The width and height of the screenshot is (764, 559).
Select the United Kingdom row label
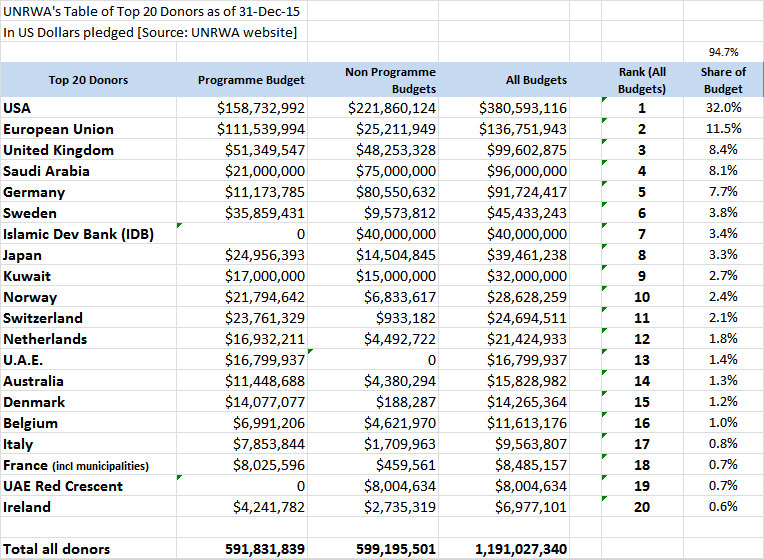coord(88,150)
